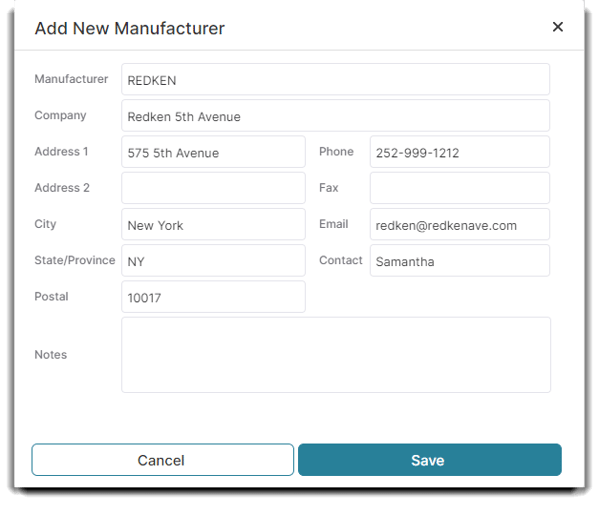The height and width of the screenshot is (516, 599).
Task: Focus the Phone number field
Action: (x=460, y=152)
